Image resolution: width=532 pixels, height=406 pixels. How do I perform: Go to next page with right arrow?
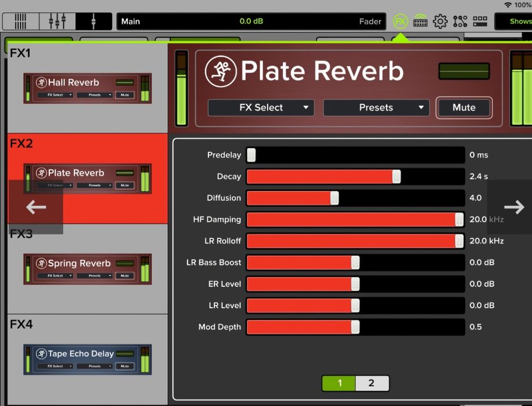513,207
